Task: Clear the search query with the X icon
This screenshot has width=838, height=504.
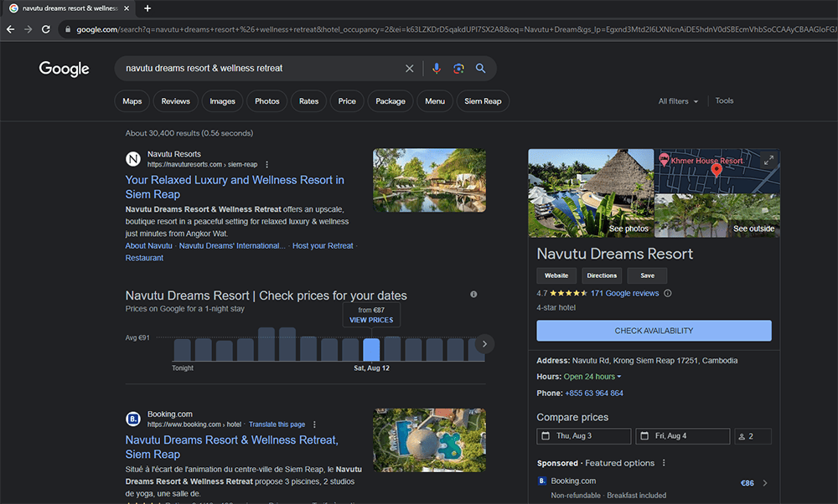Action: click(409, 68)
